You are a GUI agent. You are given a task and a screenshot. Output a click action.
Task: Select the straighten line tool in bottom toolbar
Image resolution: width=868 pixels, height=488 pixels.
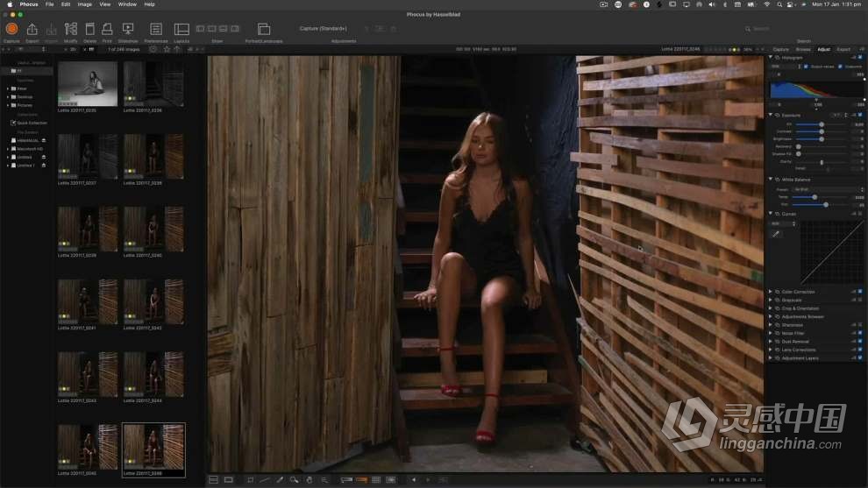tap(265, 480)
